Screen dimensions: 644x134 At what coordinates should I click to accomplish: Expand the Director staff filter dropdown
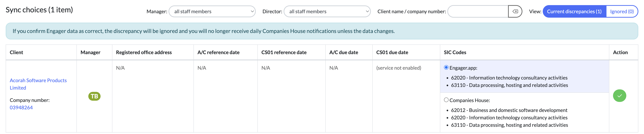click(x=327, y=11)
